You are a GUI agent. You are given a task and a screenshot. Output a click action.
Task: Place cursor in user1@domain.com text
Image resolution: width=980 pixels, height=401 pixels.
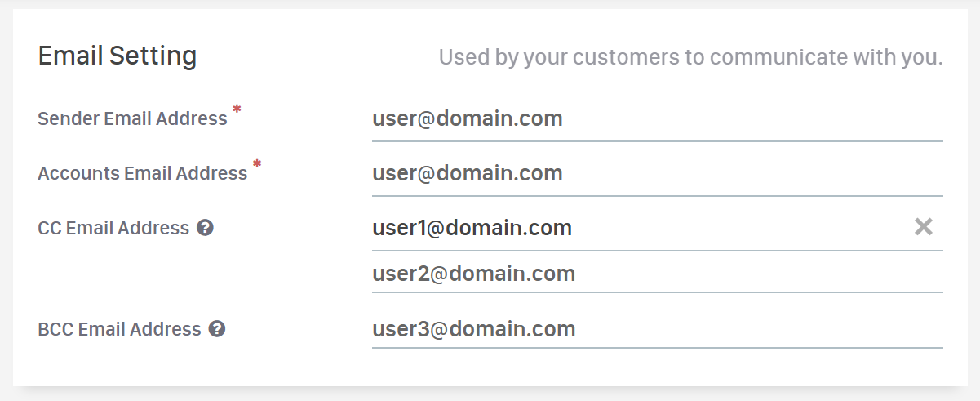[472, 228]
